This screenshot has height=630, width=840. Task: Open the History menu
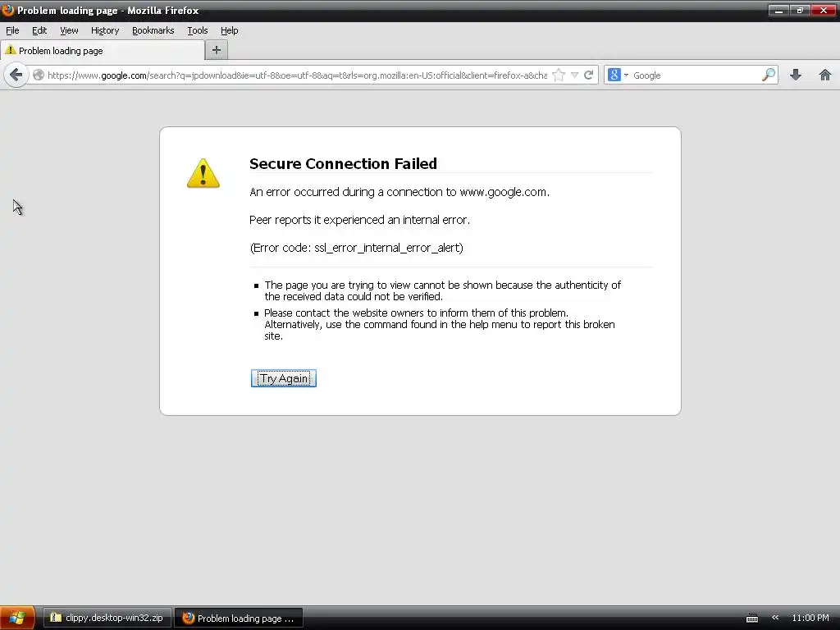105,30
